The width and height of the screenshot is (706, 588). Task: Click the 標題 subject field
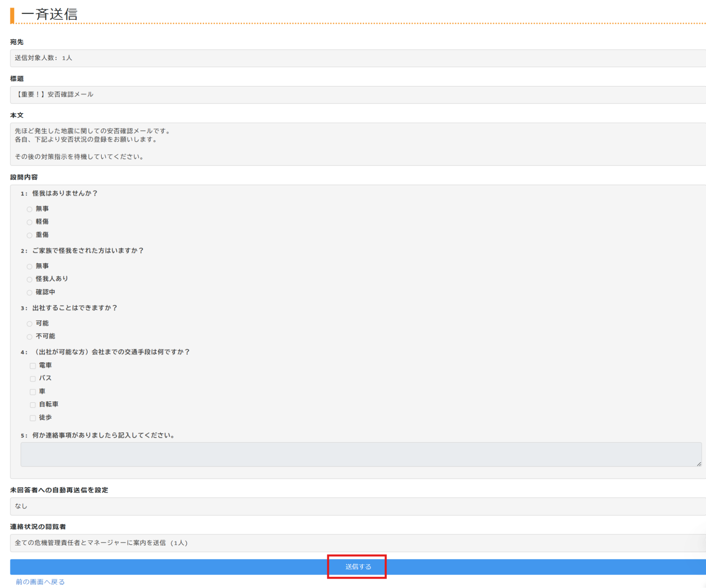357,95
